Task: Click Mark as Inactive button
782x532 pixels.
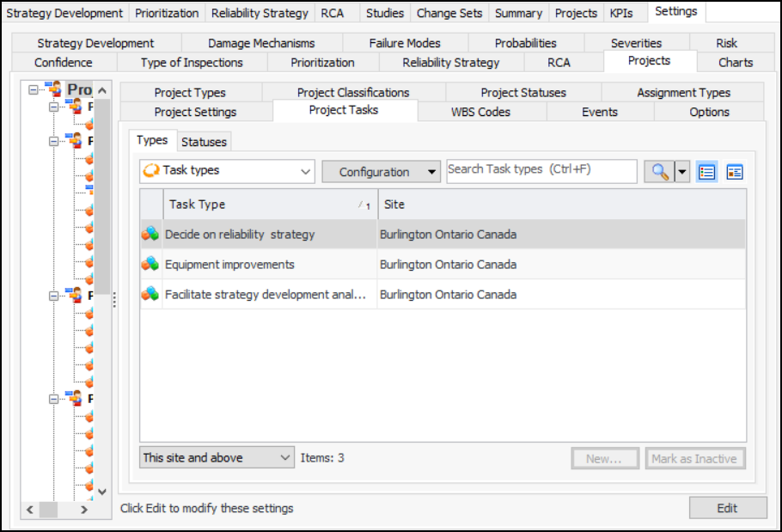Action: tap(695, 458)
